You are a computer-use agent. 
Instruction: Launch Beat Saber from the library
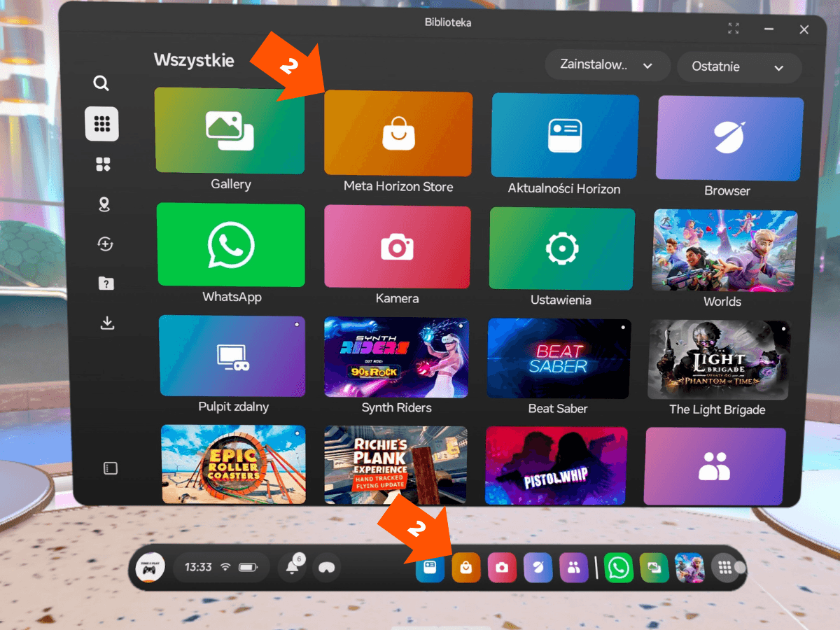[x=559, y=358]
